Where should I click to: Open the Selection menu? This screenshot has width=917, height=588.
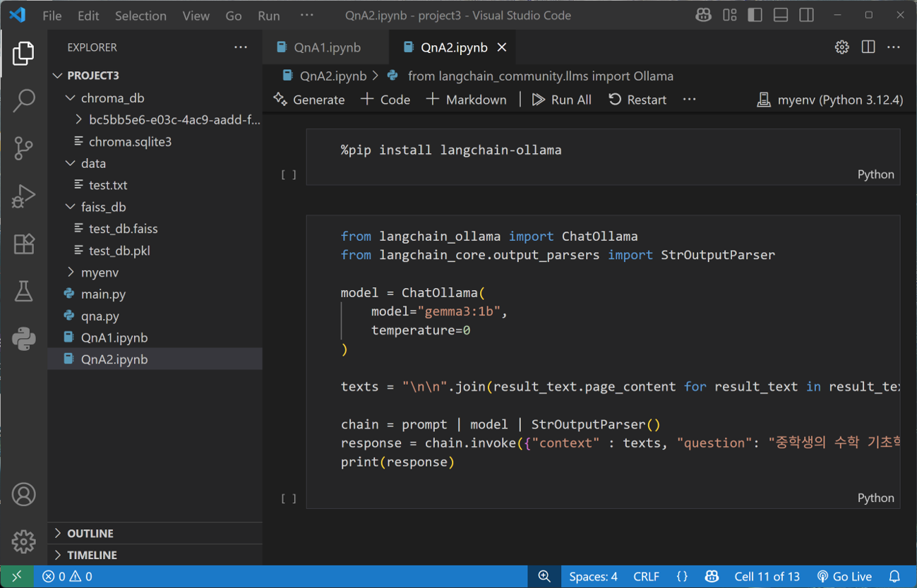click(140, 16)
